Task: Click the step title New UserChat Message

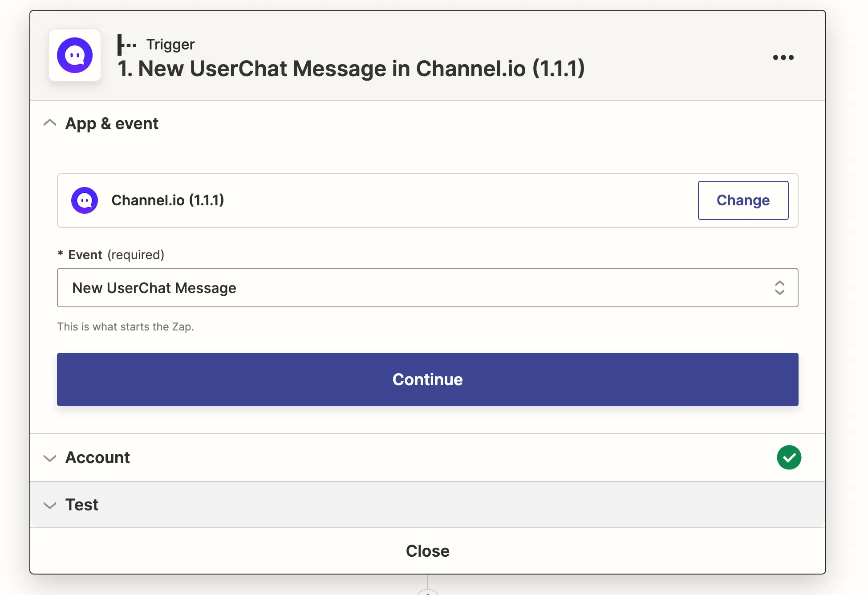Action: coord(351,69)
